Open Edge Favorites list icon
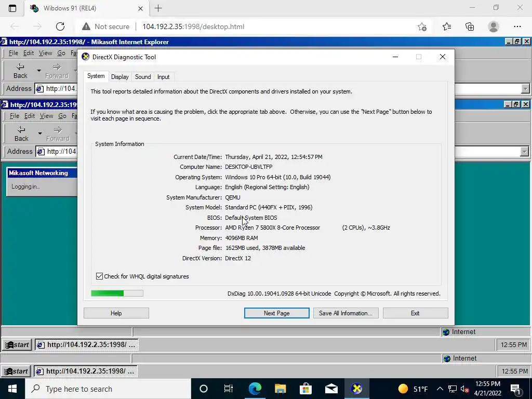Image resolution: width=532 pixels, height=399 pixels. click(x=446, y=26)
